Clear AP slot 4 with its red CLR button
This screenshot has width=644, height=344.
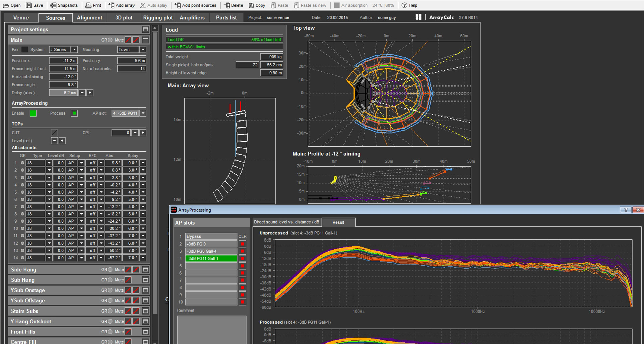click(242, 259)
